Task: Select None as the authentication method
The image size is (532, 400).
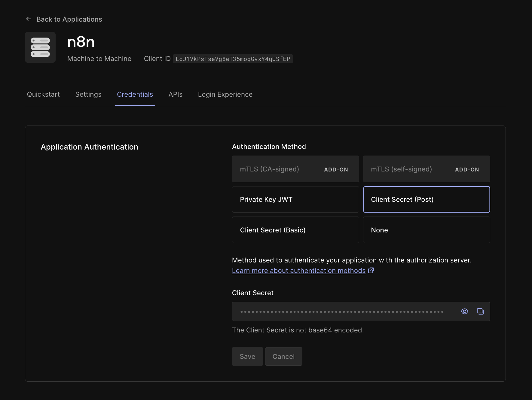Action: tap(427, 230)
